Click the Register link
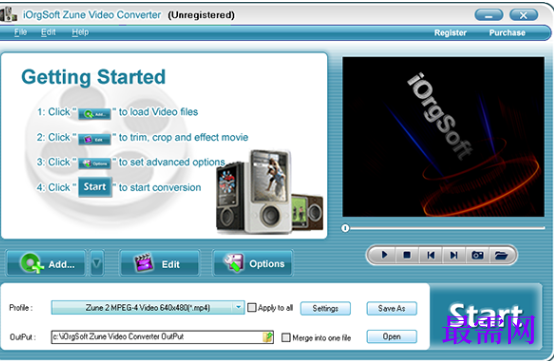 pos(450,33)
